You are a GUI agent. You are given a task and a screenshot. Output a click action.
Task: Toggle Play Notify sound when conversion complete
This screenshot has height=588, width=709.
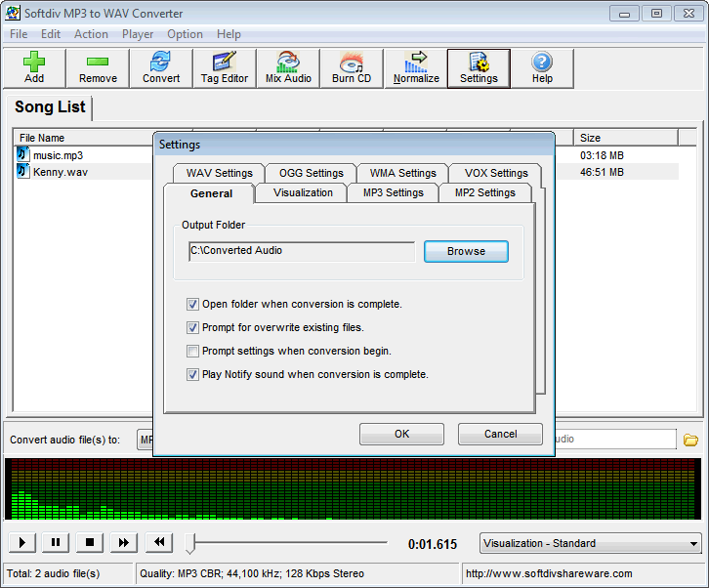point(192,374)
